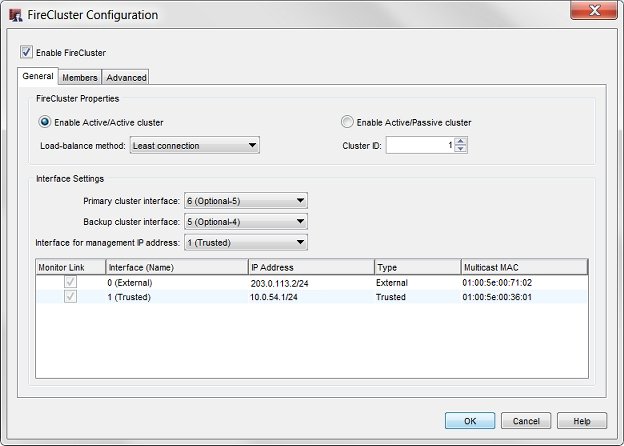
Task: Click the Monitor Link column header
Action: coord(71,267)
